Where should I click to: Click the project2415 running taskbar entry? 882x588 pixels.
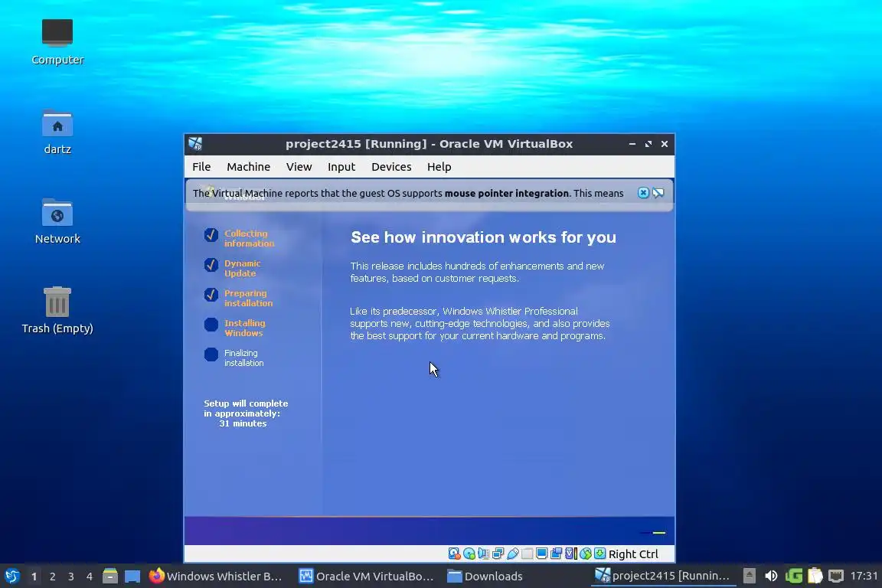click(x=662, y=577)
